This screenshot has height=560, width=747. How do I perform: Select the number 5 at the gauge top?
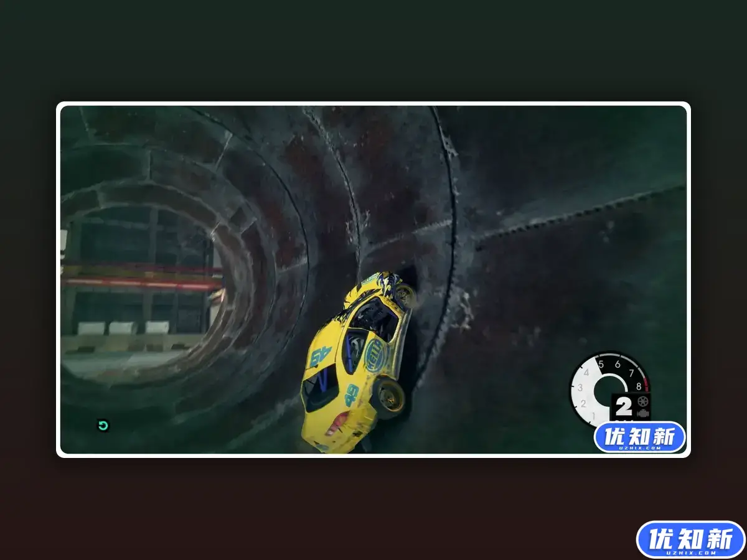pyautogui.click(x=602, y=363)
